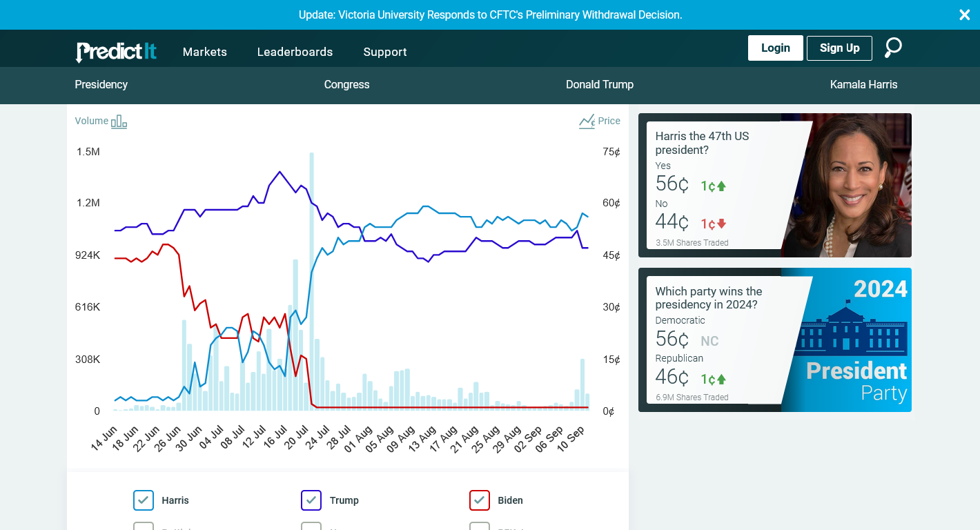980x530 pixels.
Task: Select the Kamala Harris category tab
Action: 864,84
